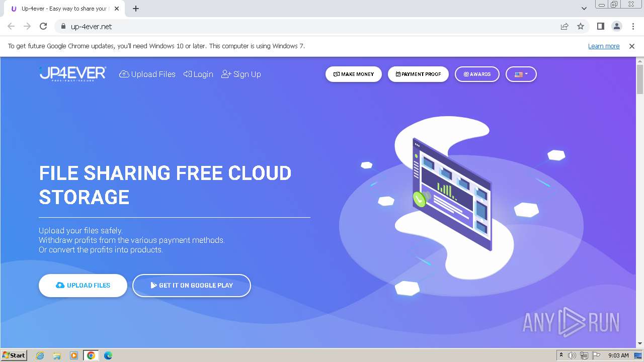Launch Internet Explorer from the taskbar
This screenshot has width=644, height=362.
tap(40, 355)
